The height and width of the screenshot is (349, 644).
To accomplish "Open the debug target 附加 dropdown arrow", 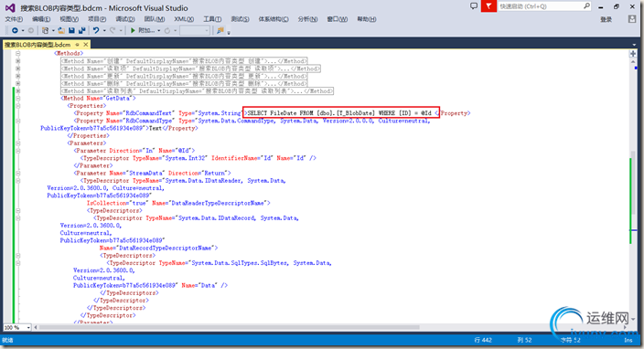I will pyautogui.click(x=158, y=30).
